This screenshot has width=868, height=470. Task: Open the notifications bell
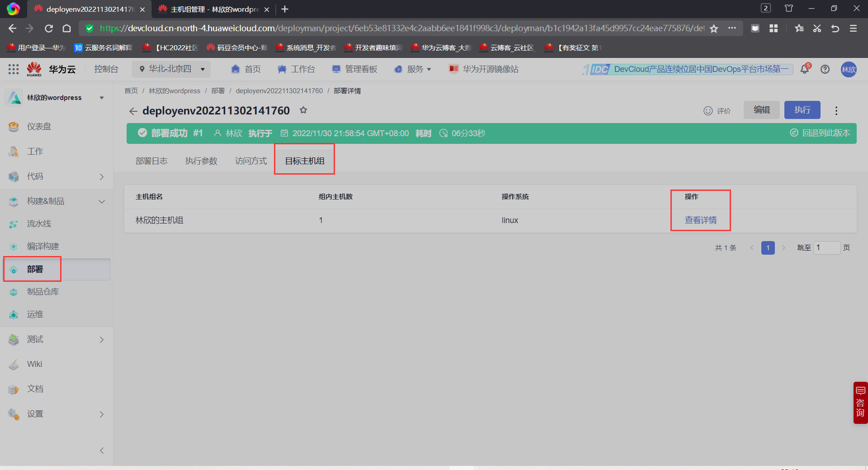click(x=805, y=69)
